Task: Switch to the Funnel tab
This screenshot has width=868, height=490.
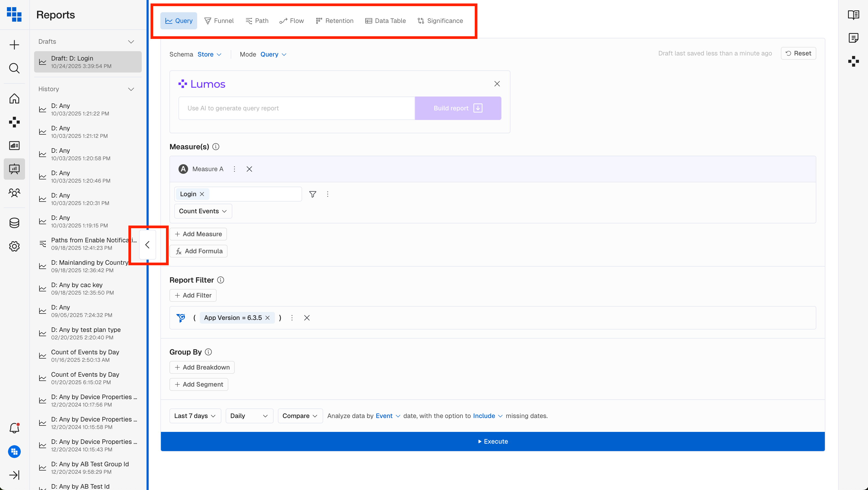Action: point(219,21)
